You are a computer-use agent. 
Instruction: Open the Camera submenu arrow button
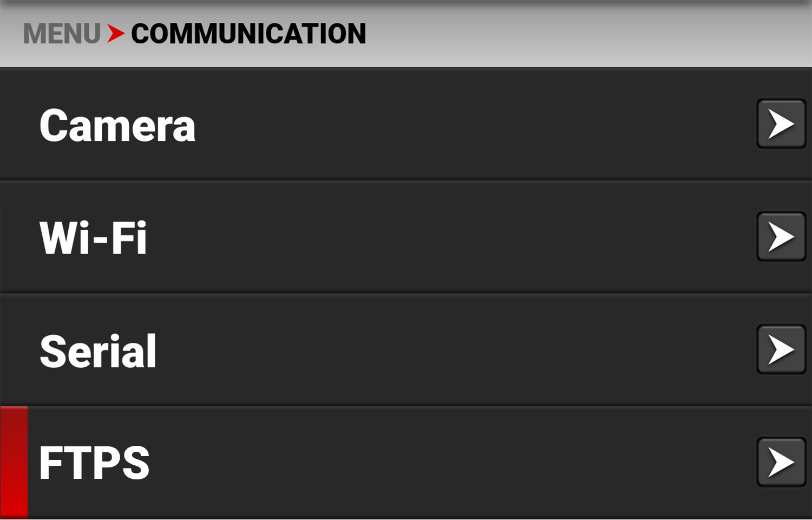(781, 124)
